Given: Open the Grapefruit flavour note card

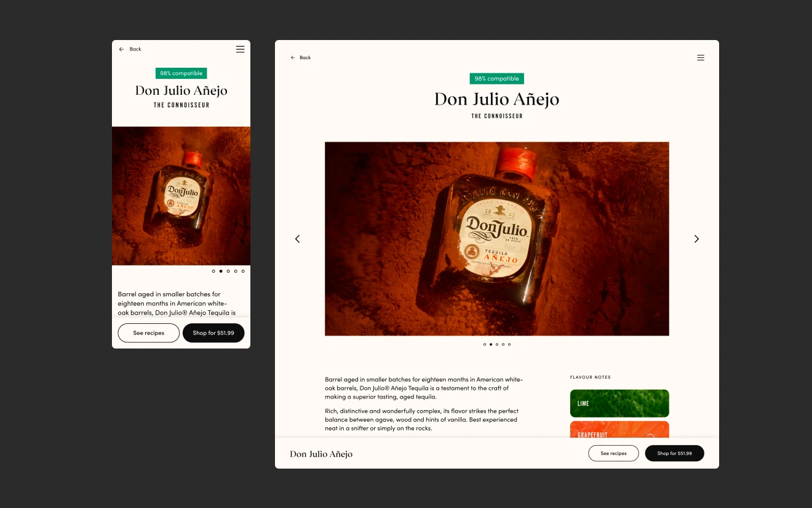Looking at the screenshot, I should click(619, 429).
